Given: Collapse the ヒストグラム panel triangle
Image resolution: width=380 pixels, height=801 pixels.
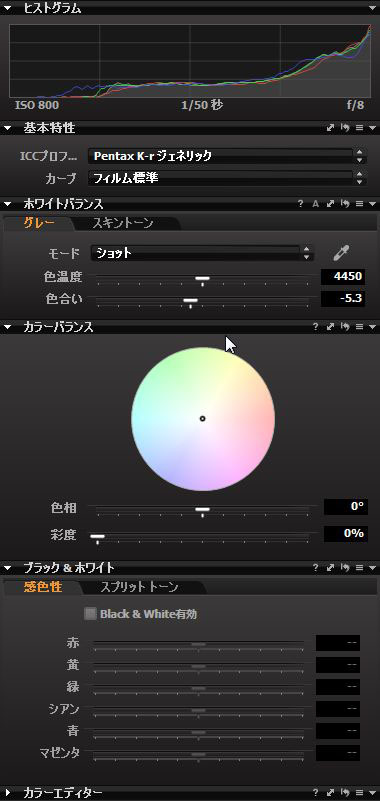Looking at the screenshot, I should (7, 8).
